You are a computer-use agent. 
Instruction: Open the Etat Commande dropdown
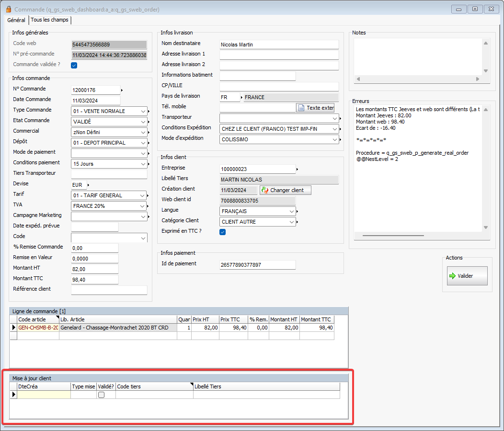(x=143, y=122)
